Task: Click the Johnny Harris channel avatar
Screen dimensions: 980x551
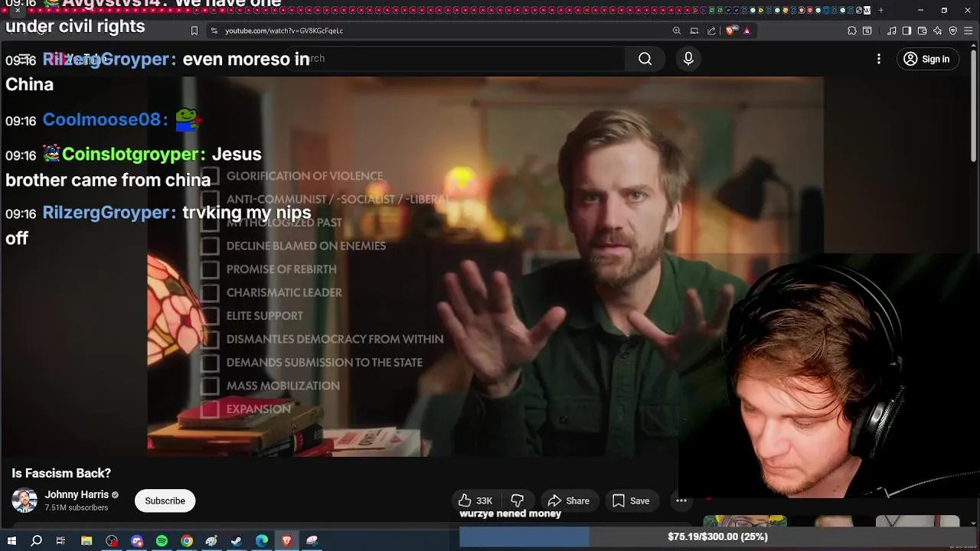Action: [x=24, y=500]
